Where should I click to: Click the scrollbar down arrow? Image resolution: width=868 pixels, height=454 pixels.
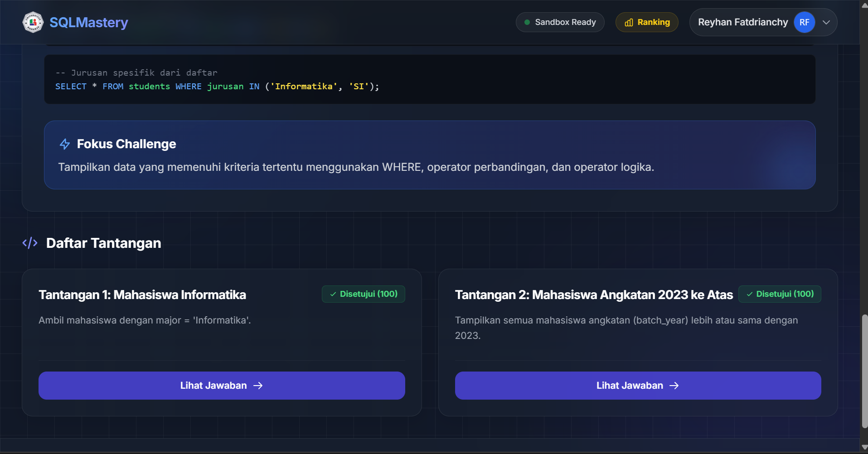(x=864, y=448)
